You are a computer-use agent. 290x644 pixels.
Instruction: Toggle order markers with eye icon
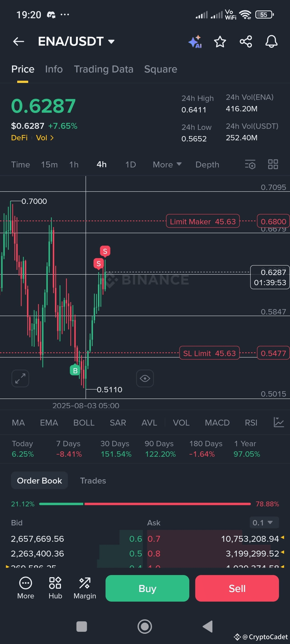click(145, 378)
